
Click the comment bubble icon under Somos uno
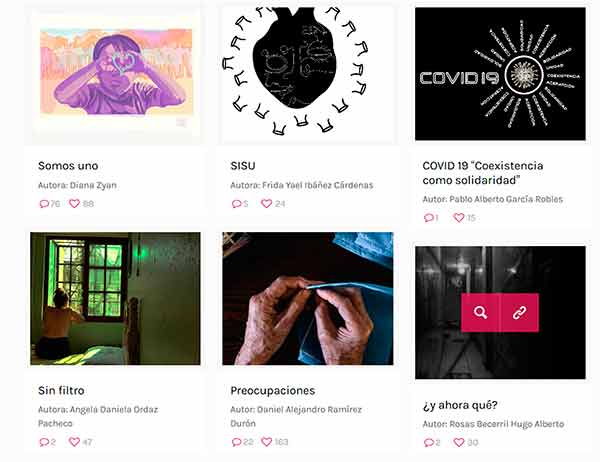[x=44, y=204]
